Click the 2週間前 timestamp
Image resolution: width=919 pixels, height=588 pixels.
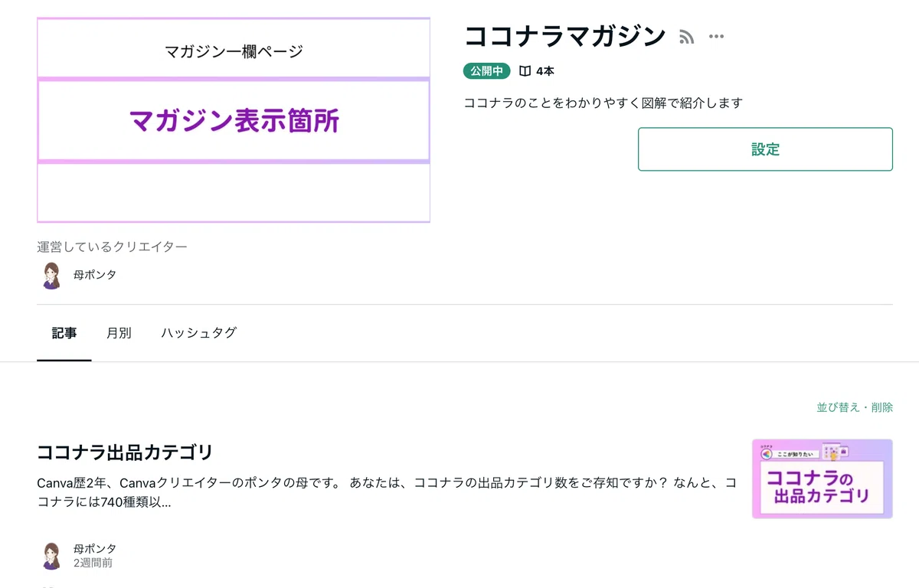coord(93,563)
